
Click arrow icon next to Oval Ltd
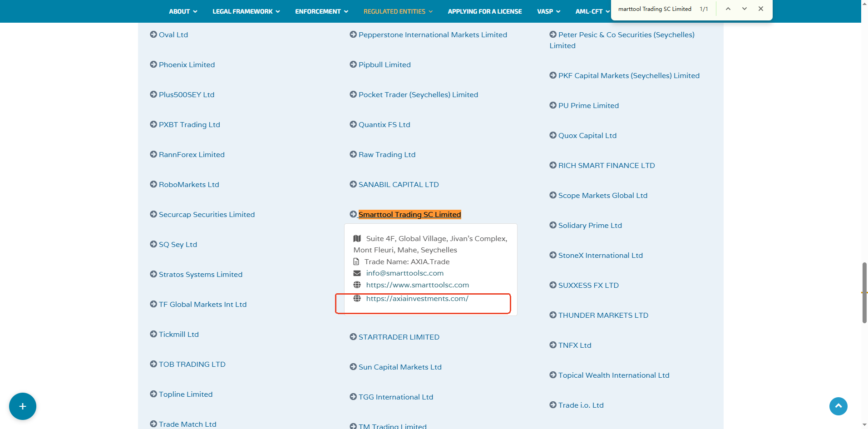(x=153, y=35)
